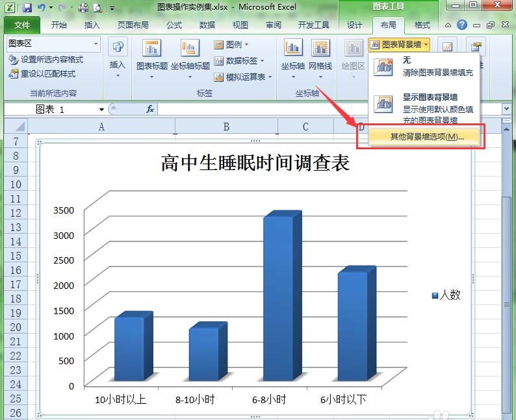Click category label 6小时以下
516x420 pixels.
click(x=343, y=400)
